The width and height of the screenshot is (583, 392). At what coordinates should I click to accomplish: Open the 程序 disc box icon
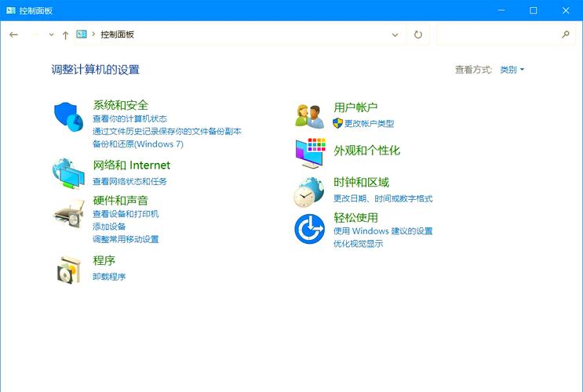[69, 270]
